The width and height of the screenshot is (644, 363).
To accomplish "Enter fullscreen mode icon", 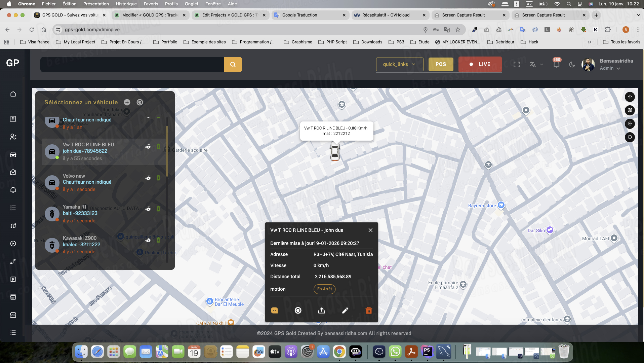I will [517, 64].
